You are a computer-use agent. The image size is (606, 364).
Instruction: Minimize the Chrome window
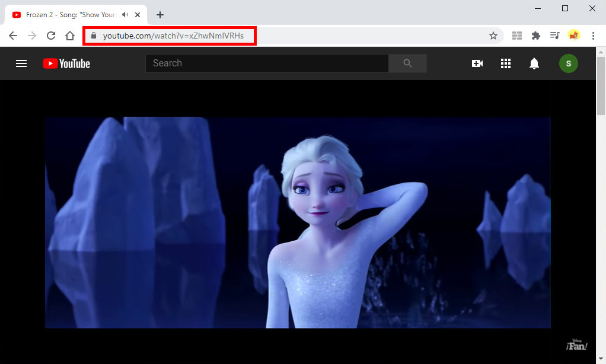pos(538,8)
